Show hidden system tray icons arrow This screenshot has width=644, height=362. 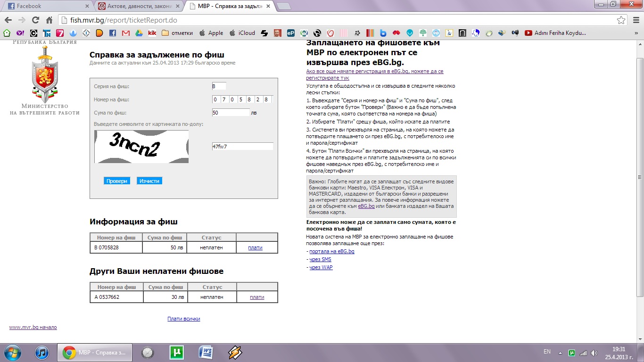point(560,352)
